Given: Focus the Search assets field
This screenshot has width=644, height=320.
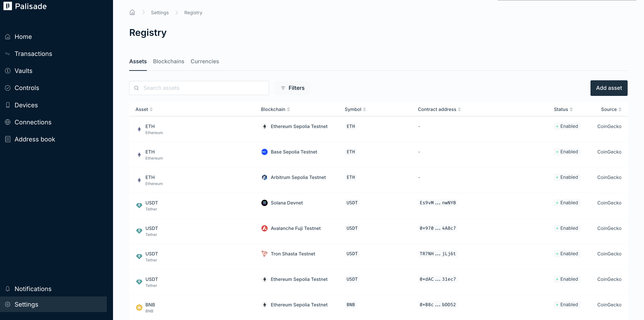Looking at the screenshot, I should [x=199, y=88].
